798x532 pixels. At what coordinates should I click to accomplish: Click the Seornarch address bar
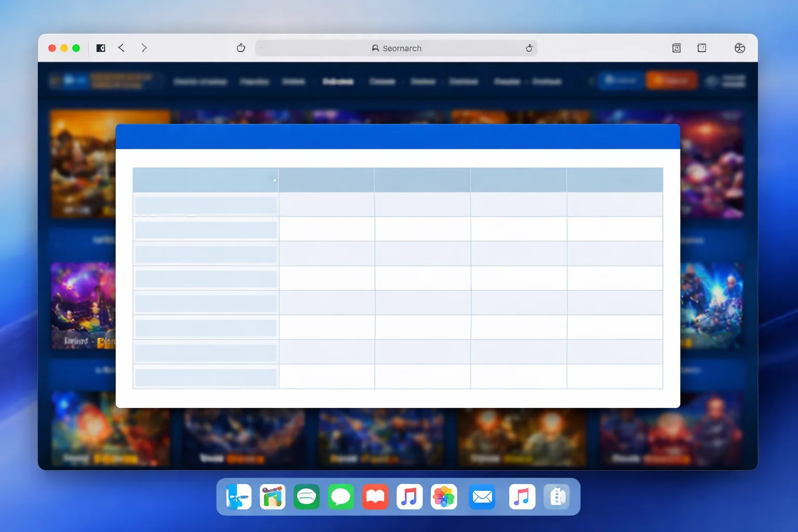pyautogui.click(x=396, y=48)
